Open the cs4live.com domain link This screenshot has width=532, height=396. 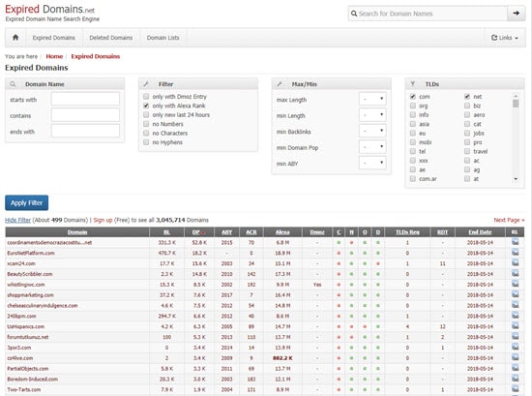pyautogui.click(x=20, y=358)
